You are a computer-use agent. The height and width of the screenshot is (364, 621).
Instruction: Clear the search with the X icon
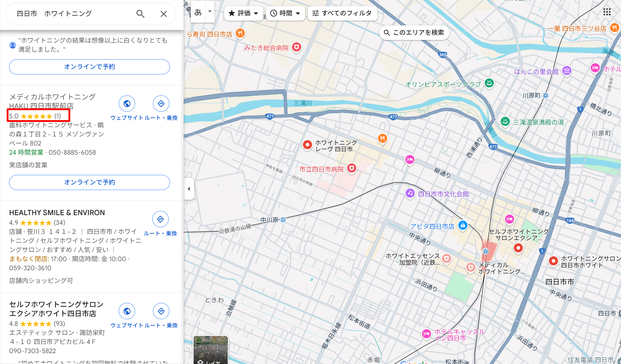click(x=164, y=14)
